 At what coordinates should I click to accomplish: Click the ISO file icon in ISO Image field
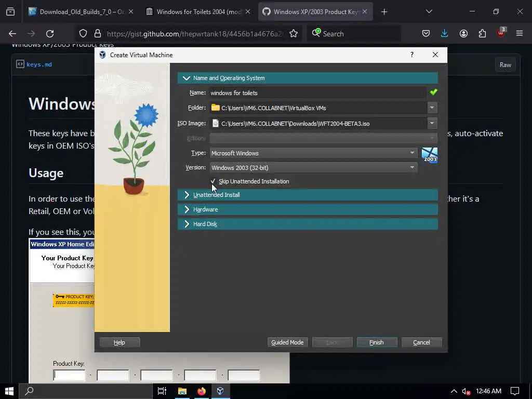coord(215,123)
